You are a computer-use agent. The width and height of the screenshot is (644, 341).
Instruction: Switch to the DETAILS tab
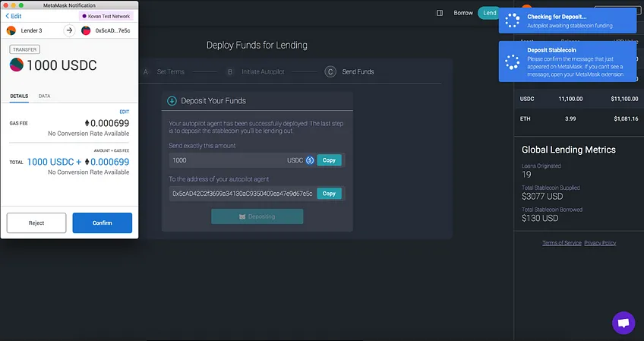(19, 96)
